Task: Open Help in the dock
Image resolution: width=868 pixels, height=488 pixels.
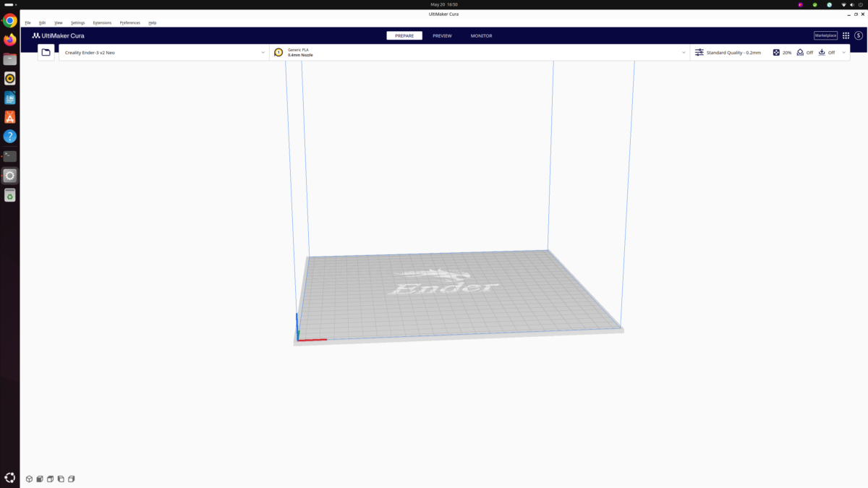Action: click(10, 136)
